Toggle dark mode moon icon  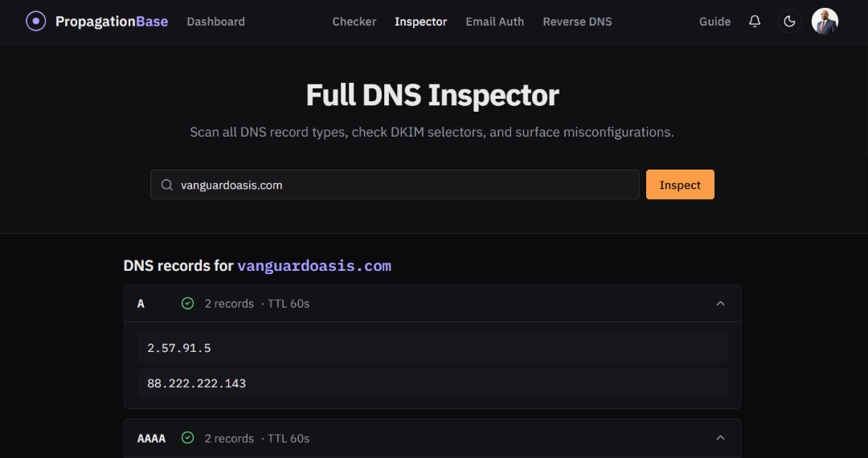(790, 22)
